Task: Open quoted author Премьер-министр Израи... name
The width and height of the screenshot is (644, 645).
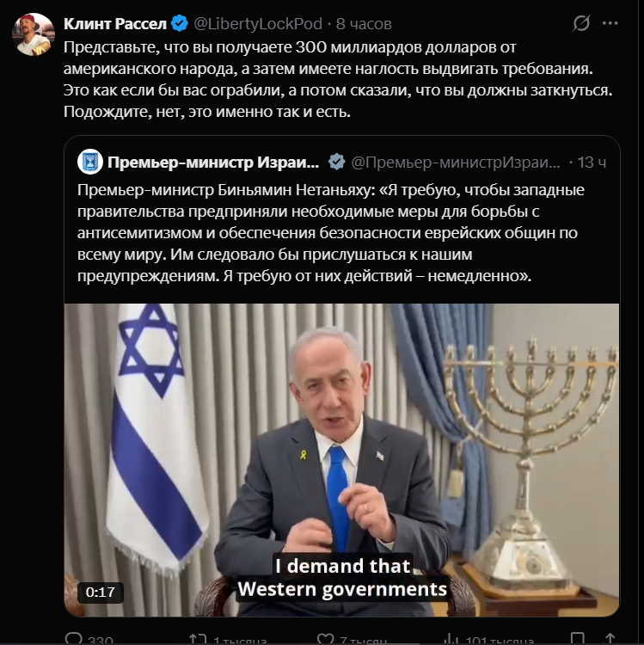Action: pyautogui.click(x=213, y=163)
